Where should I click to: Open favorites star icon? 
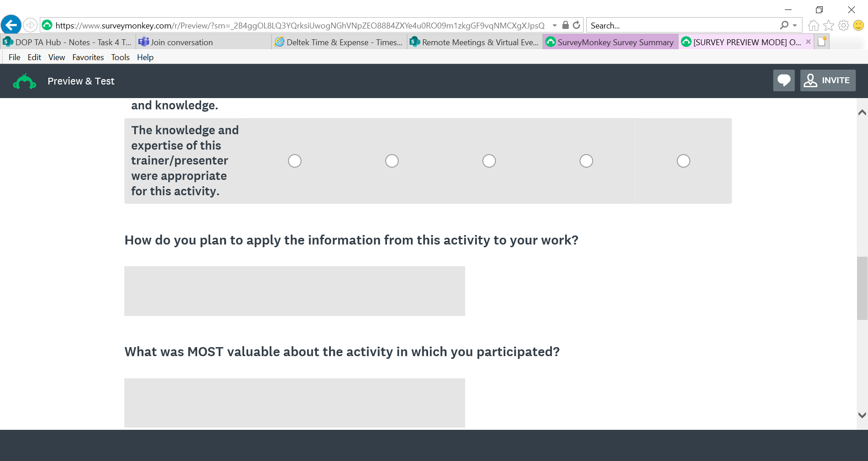pyautogui.click(x=828, y=25)
